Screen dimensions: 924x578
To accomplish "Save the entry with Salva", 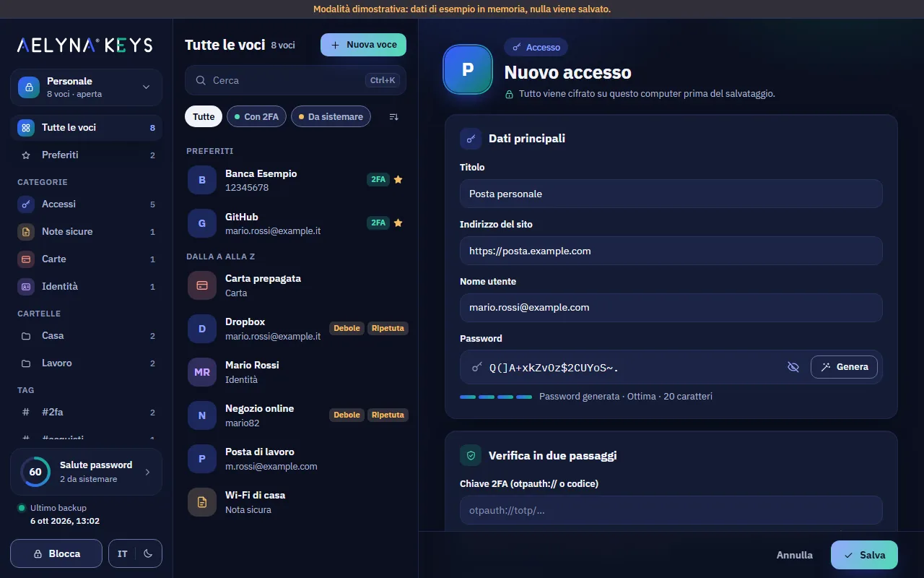I will point(864,555).
